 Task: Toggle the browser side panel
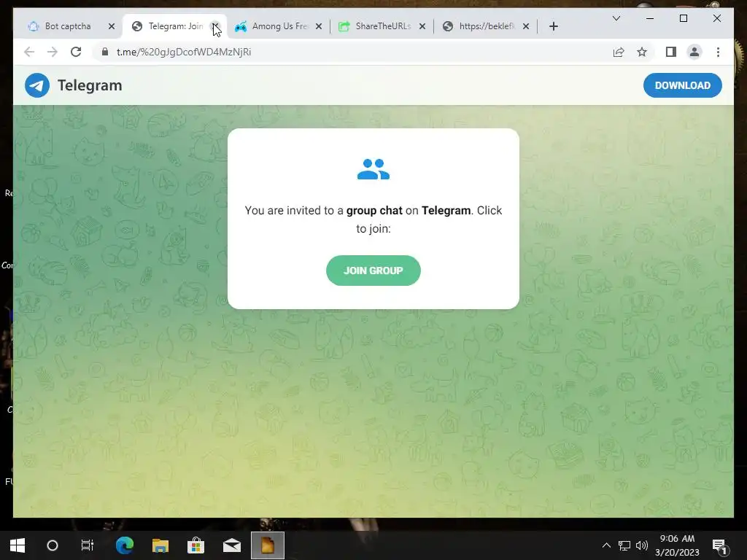point(671,52)
